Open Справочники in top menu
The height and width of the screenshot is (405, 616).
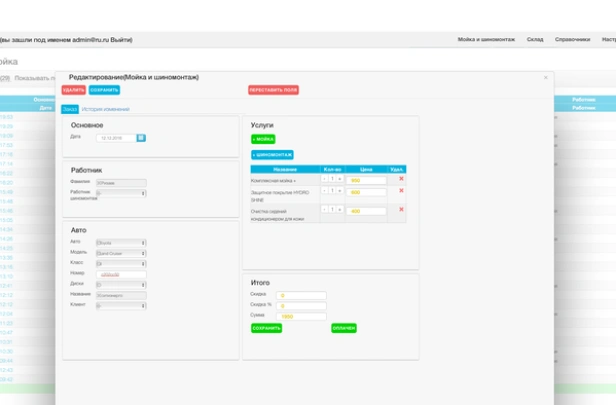pos(573,40)
